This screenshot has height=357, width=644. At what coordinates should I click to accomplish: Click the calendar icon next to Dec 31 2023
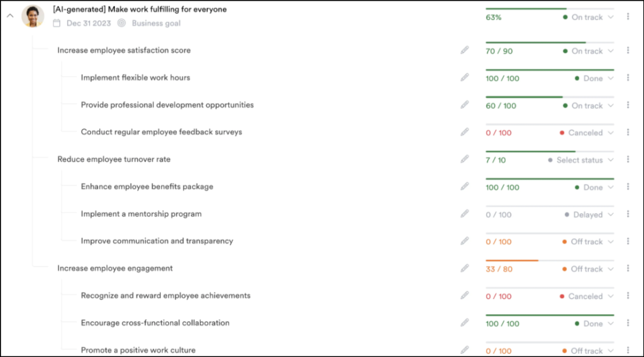pos(56,23)
